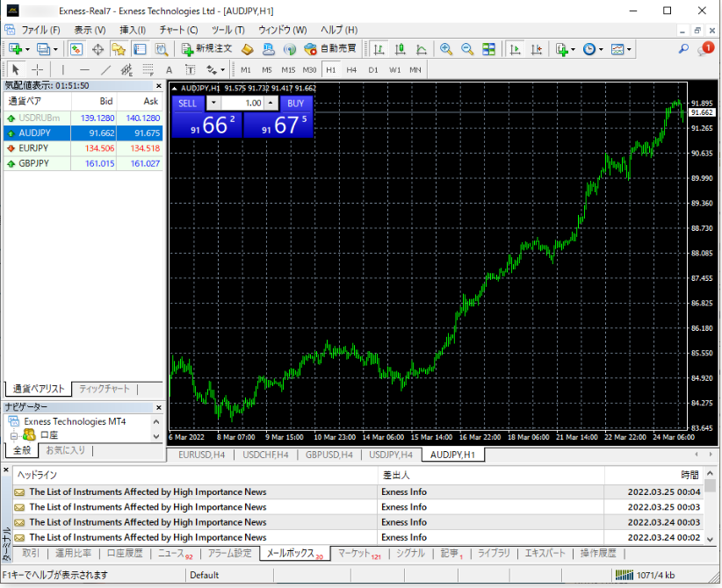This screenshot has height=588, width=722.
Task: Toggle the Strategy Tester icon
Action: click(x=161, y=49)
